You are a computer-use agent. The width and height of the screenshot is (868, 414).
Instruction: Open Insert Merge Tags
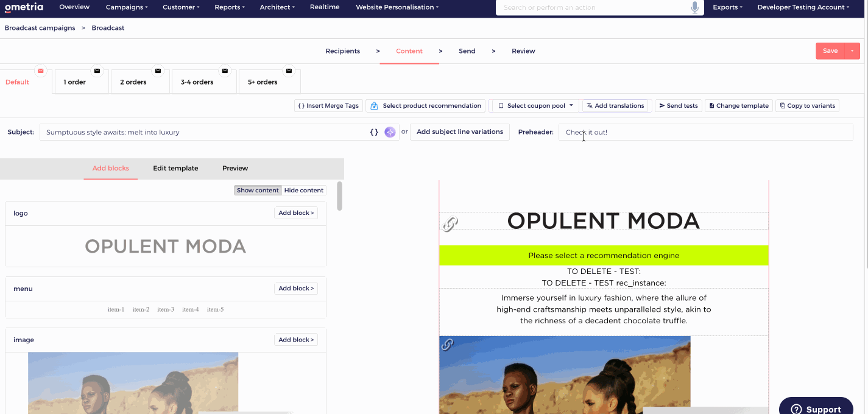point(328,106)
